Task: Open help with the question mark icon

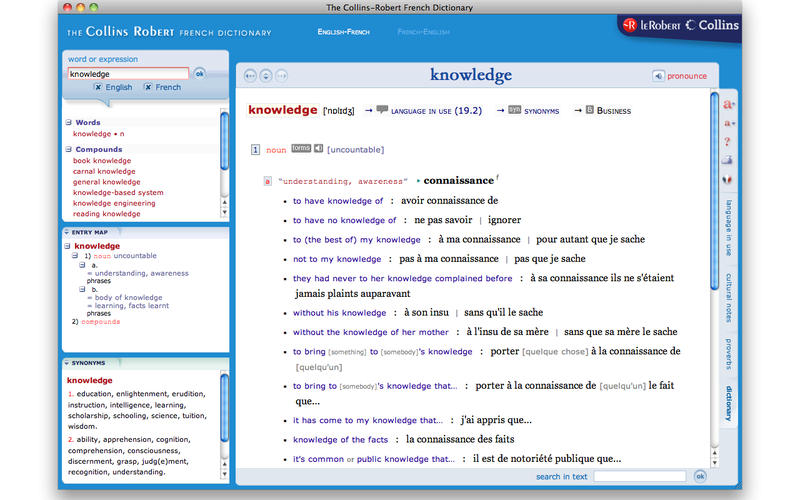Action: click(x=728, y=142)
